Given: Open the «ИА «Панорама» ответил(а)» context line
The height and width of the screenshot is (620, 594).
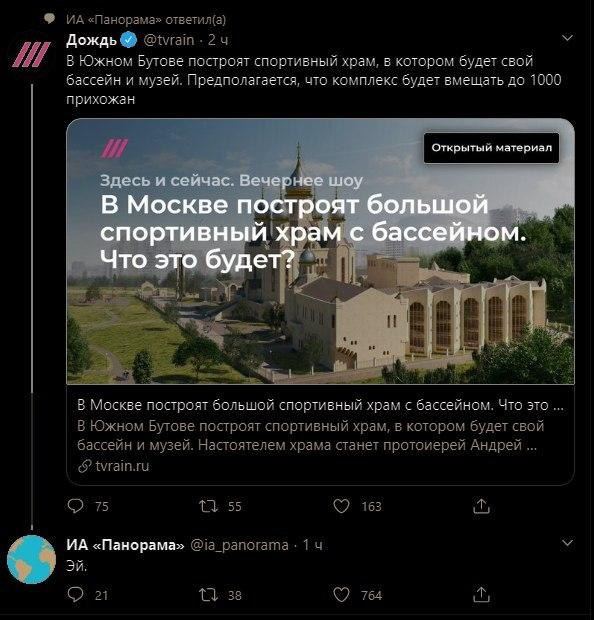Looking at the screenshot, I should (x=146, y=20).
